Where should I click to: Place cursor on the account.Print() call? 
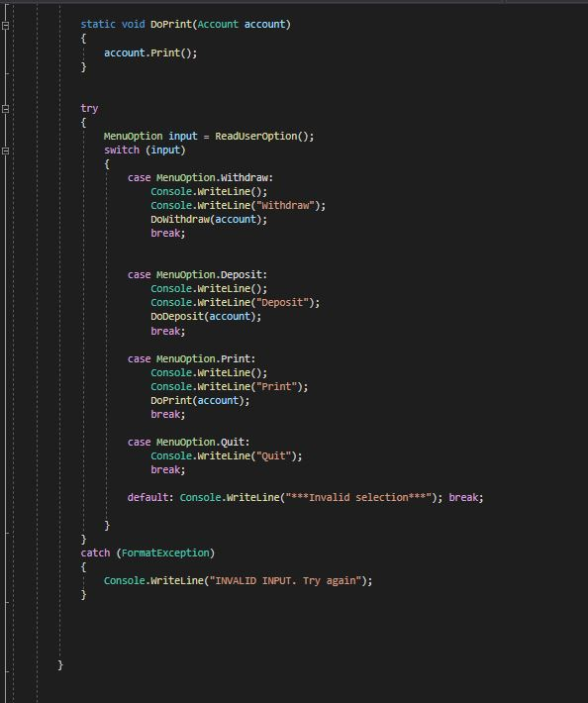pyautogui.click(x=150, y=52)
